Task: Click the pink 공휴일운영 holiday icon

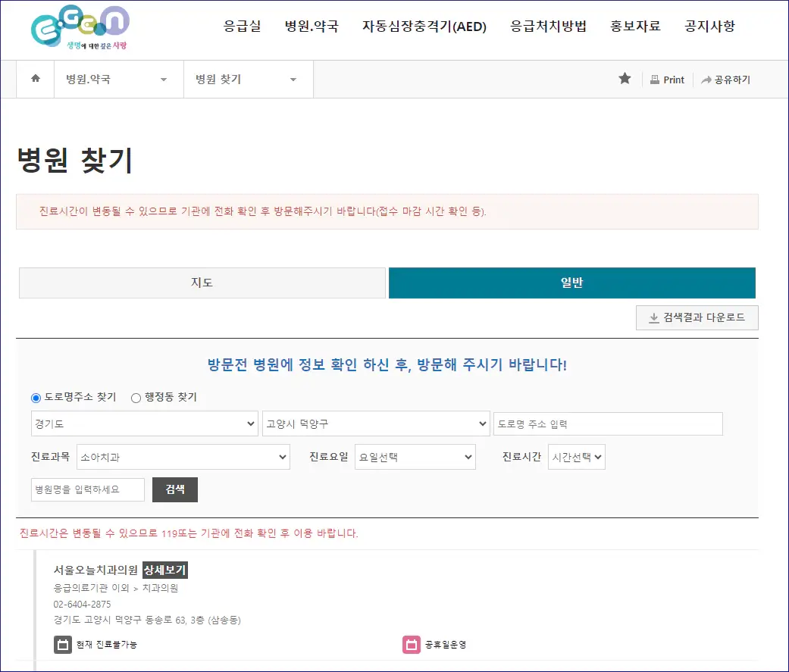Action: [412, 645]
